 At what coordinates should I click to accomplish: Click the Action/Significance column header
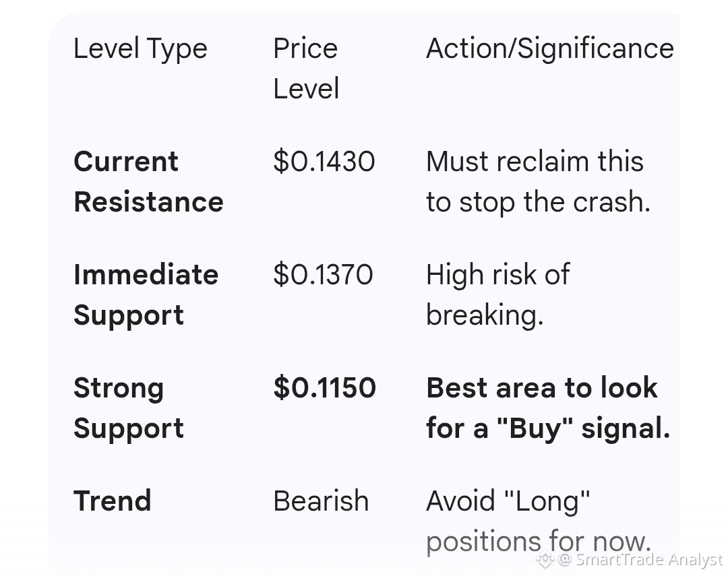point(549,49)
